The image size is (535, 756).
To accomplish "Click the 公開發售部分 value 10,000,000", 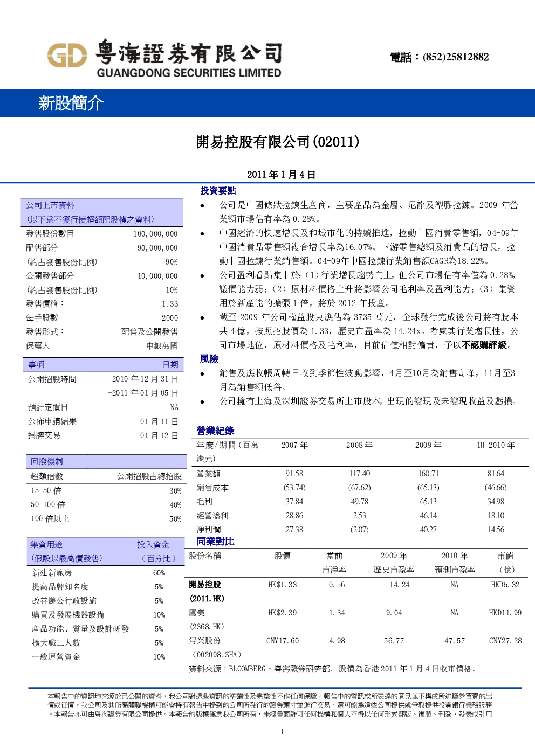I will pos(157,276).
